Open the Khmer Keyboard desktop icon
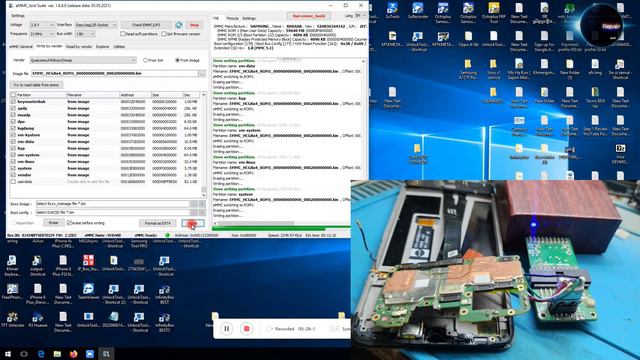Image resolution: width=640 pixels, height=360 pixels. coord(12,264)
